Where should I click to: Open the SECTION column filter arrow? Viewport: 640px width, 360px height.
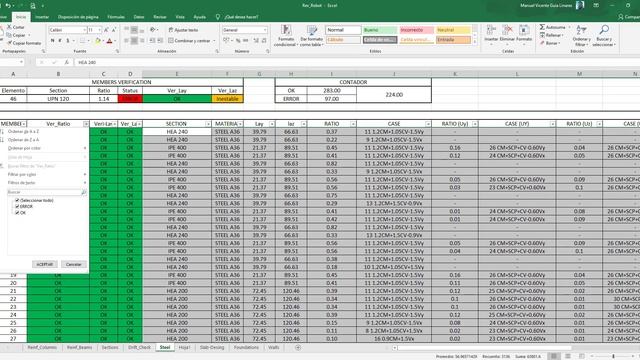point(208,124)
